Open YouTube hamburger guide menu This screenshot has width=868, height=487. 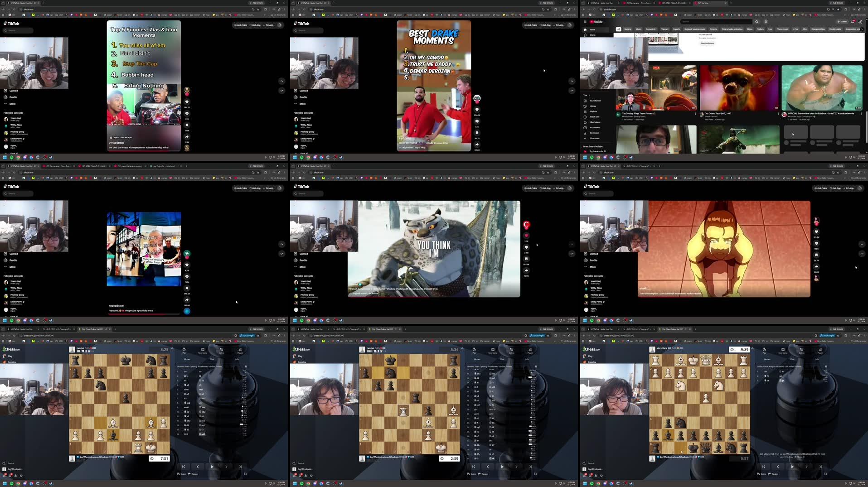(585, 22)
